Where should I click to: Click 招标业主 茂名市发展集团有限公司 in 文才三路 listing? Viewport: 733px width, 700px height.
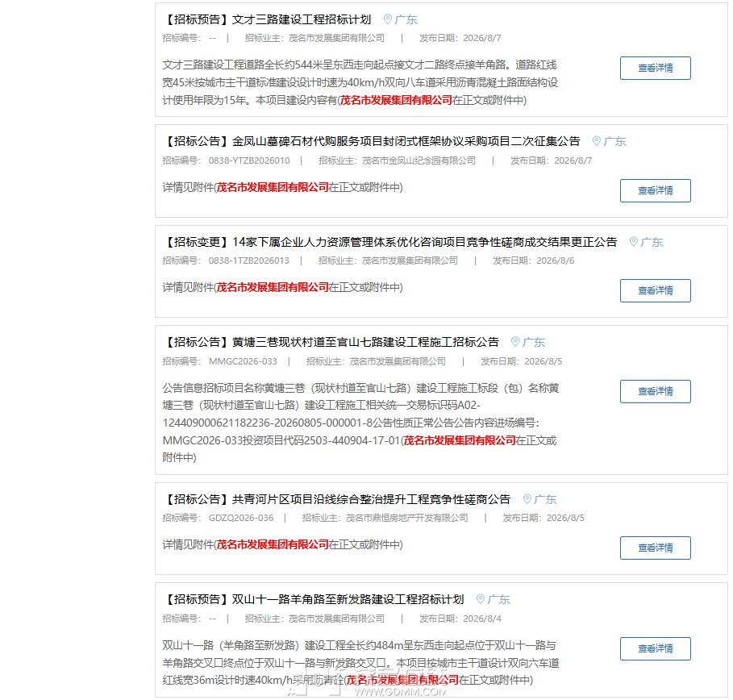point(336,39)
